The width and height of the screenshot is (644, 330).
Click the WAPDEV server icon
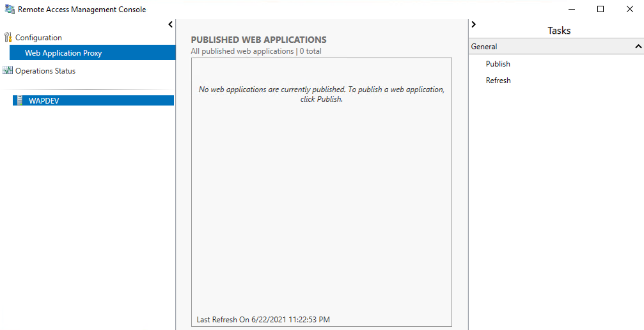[x=20, y=100]
